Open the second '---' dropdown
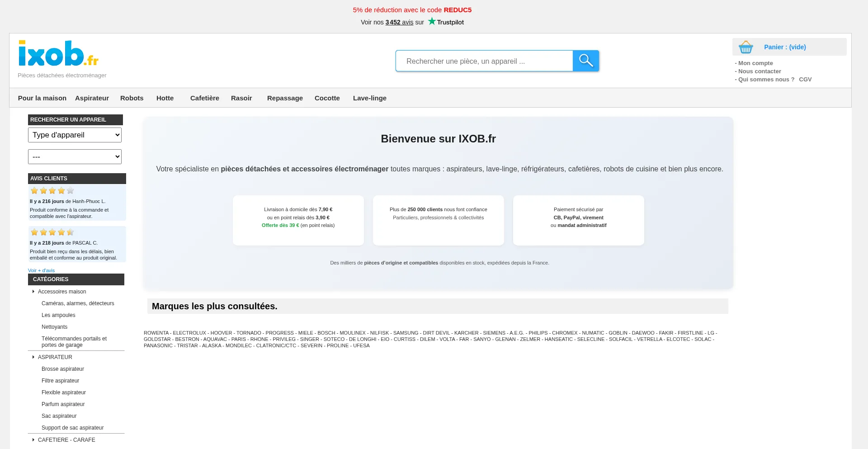The image size is (868, 449). click(x=75, y=156)
